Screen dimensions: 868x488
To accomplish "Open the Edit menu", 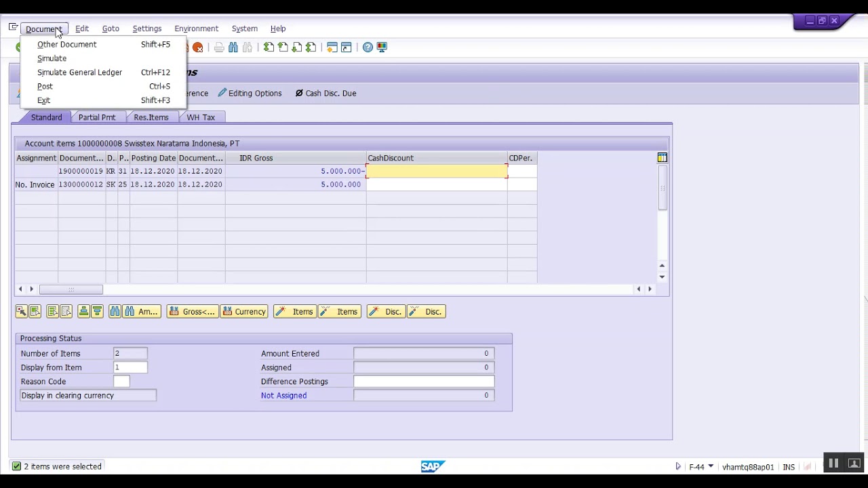I will coord(82,28).
